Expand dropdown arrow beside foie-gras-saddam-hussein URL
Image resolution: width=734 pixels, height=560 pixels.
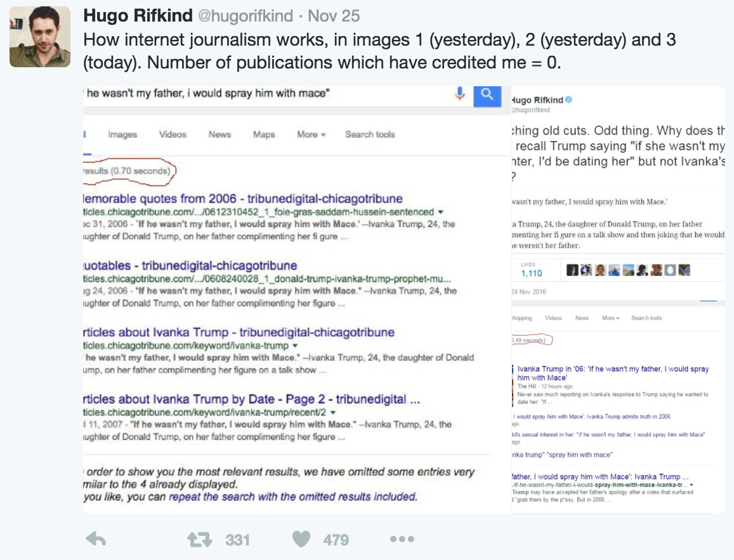pos(440,212)
